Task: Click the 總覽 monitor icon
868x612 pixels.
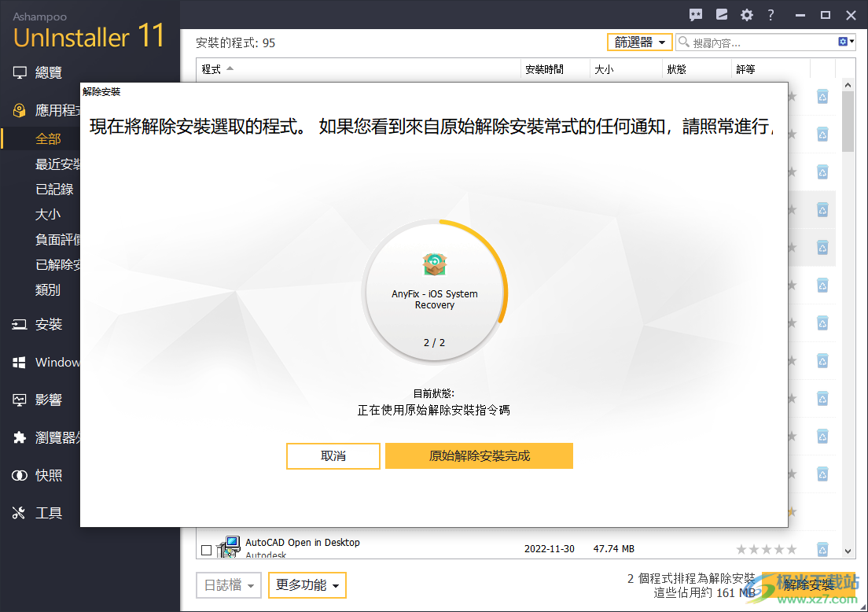Action: tap(20, 72)
